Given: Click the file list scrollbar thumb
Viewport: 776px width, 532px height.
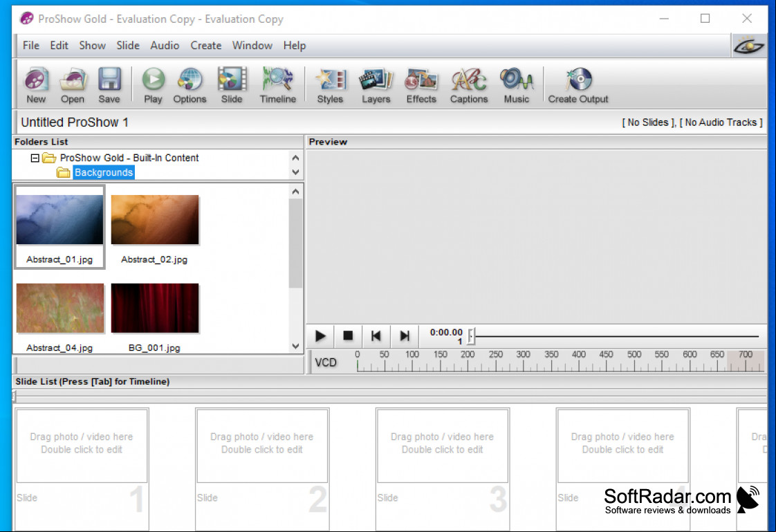Looking at the screenshot, I should pyautogui.click(x=295, y=243).
